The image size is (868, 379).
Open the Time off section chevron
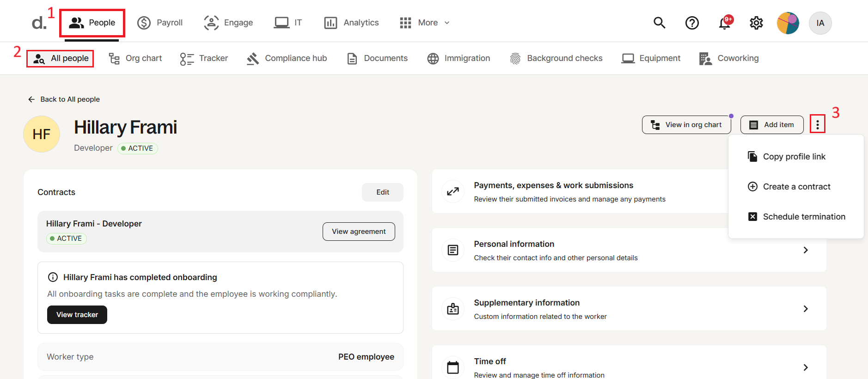[805, 367]
